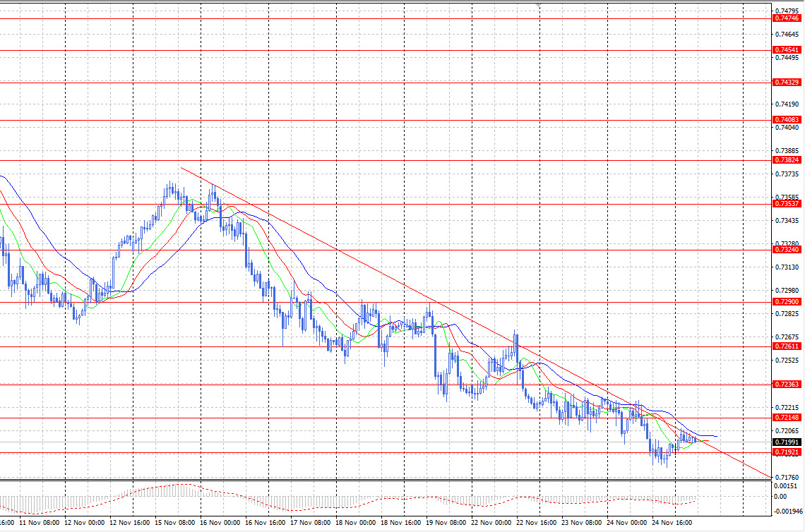This screenshot has height=532, width=805.
Task: Click the chart shift triangle marker at top
Action: click(539, 5)
